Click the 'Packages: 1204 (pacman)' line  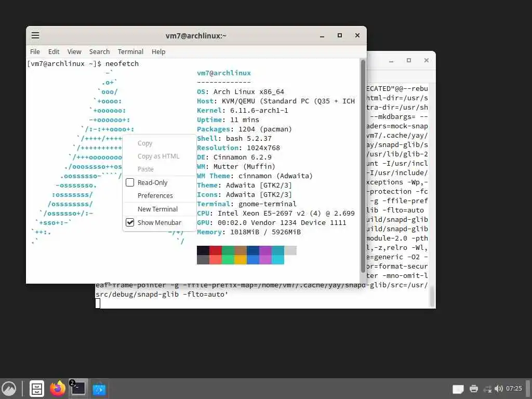tap(244, 129)
